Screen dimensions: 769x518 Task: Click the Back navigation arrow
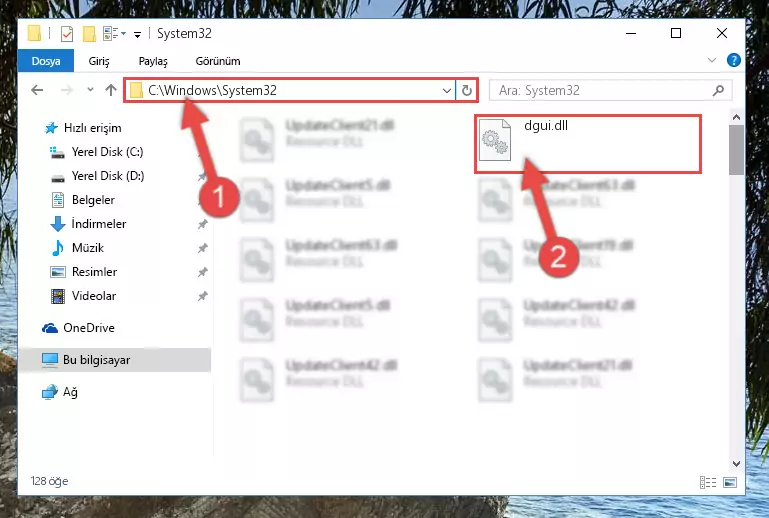coord(37,90)
